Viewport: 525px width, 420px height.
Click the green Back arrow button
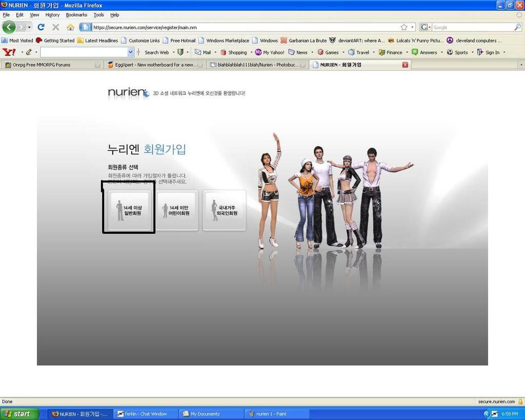tap(9, 27)
